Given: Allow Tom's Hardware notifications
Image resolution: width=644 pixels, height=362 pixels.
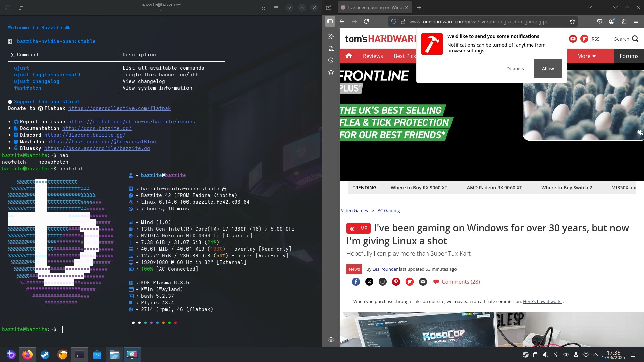Looking at the screenshot, I should [x=548, y=68].
